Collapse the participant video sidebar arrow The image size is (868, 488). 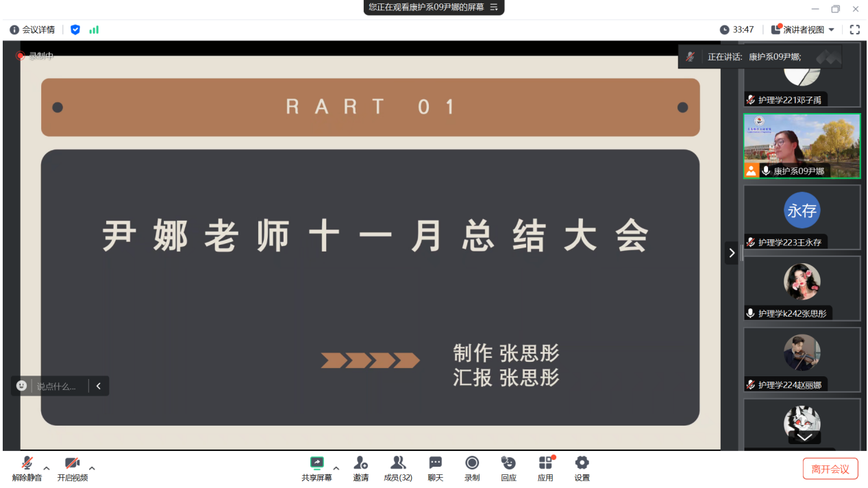pos(732,253)
